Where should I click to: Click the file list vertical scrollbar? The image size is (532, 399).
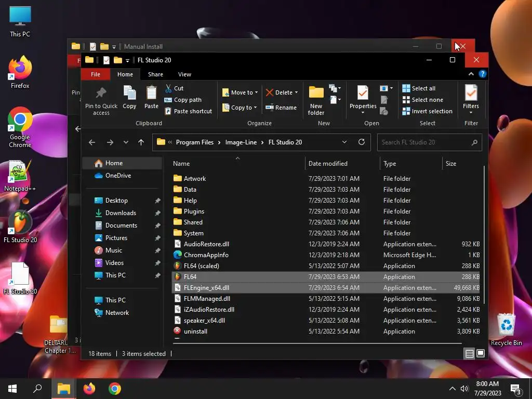point(484,234)
